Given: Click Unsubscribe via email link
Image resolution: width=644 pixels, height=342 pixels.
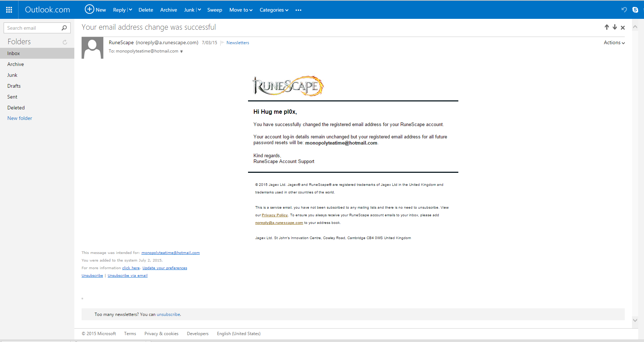Looking at the screenshot, I should coord(128,276).
